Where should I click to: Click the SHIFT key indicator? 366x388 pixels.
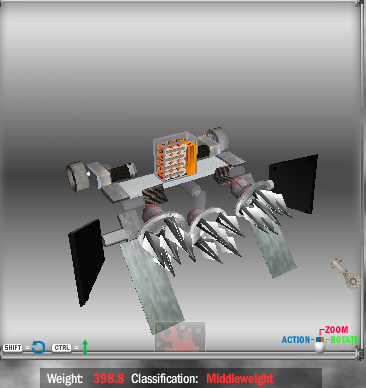click(x=13, y=348)
